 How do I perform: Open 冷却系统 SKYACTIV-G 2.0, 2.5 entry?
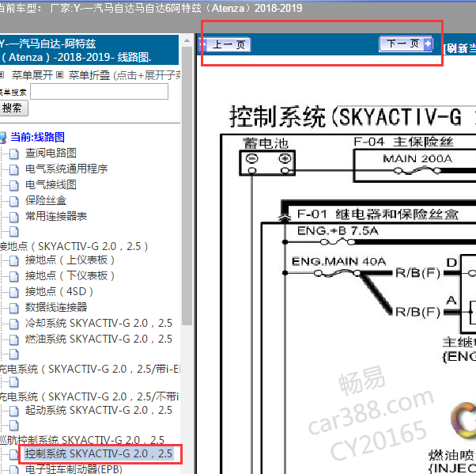coord(99,324)
